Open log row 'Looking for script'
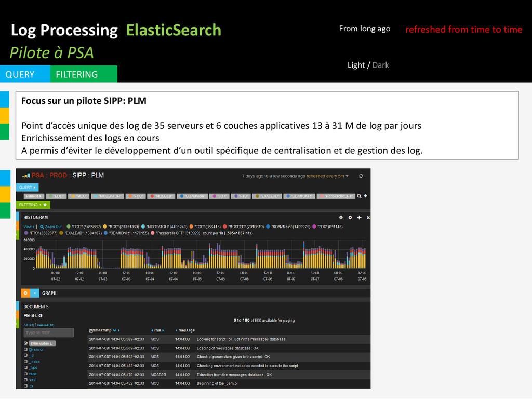 229,339
